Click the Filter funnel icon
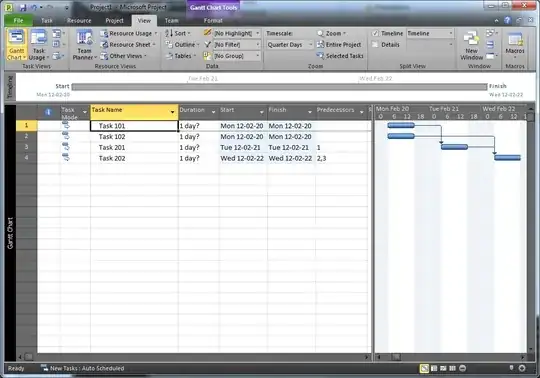The width and height of the screenshot is (540, 378). [x=207, y=44]
